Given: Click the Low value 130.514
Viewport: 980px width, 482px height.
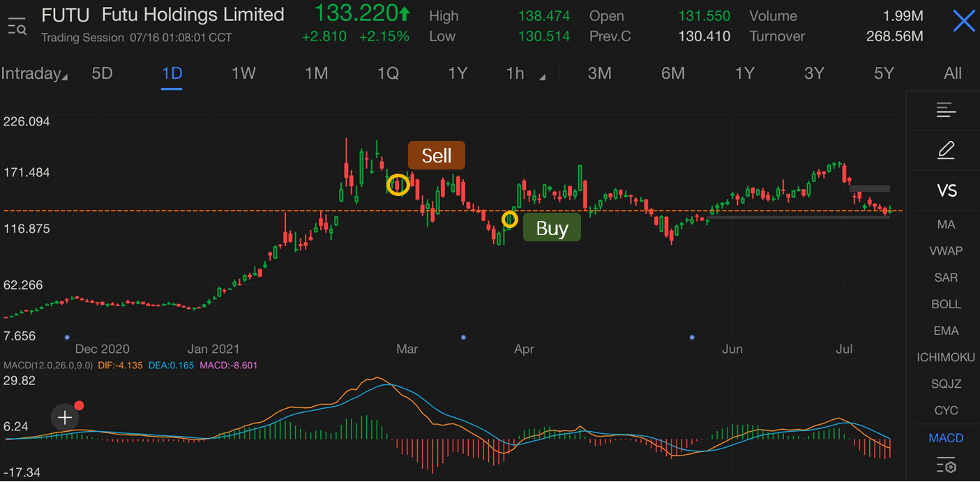Looking at the screenshot, I should click(x=543, y=36).
